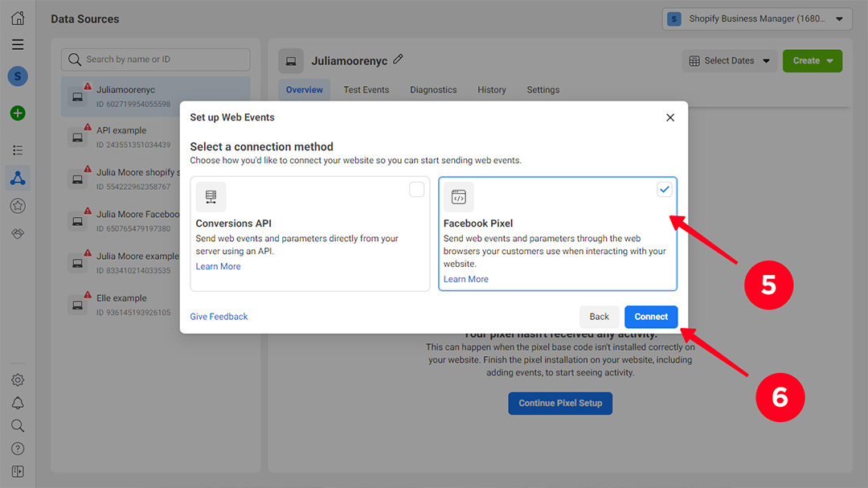Go to Business Manager home icon
This screenshot has width=868, height=488.
(x=18, y=18)
